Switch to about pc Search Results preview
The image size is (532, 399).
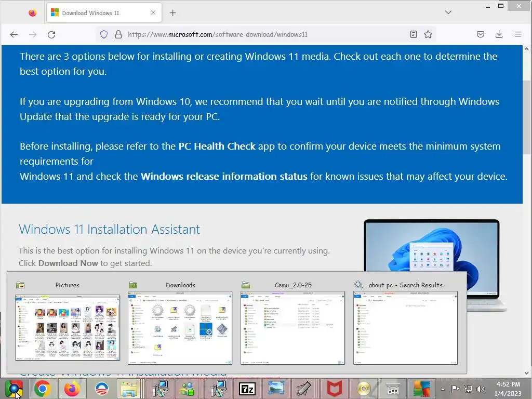(x=405, y=328)
